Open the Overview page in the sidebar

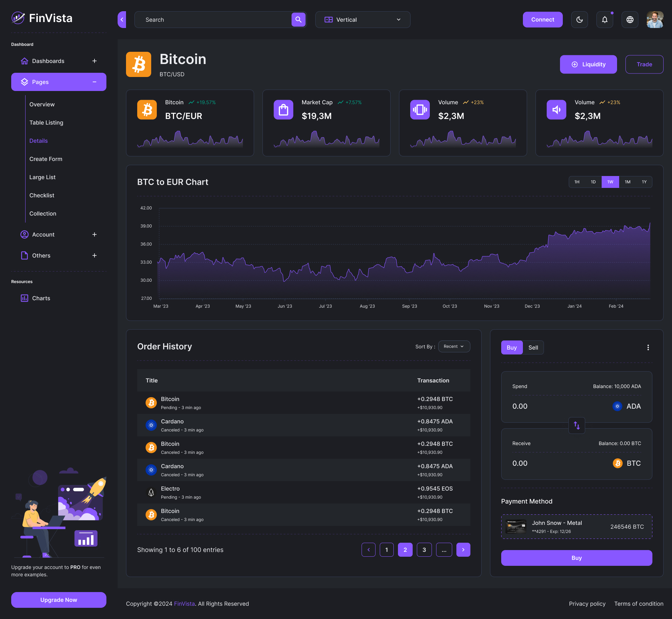42,104
